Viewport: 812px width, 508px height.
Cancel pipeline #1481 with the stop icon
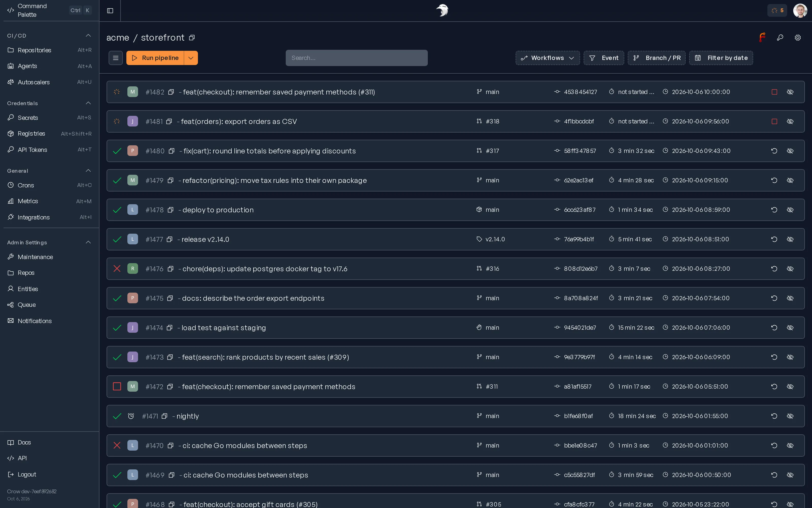coord(774,121)
